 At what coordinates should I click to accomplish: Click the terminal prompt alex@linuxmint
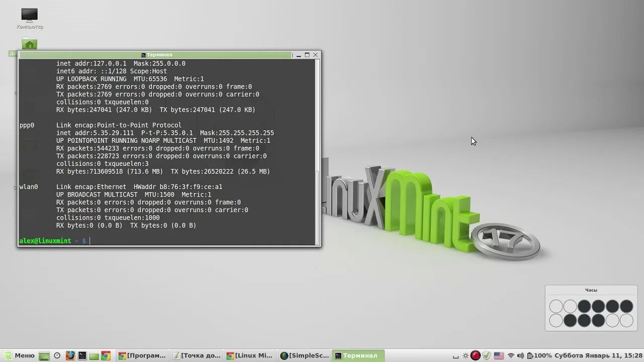[45, 241]
